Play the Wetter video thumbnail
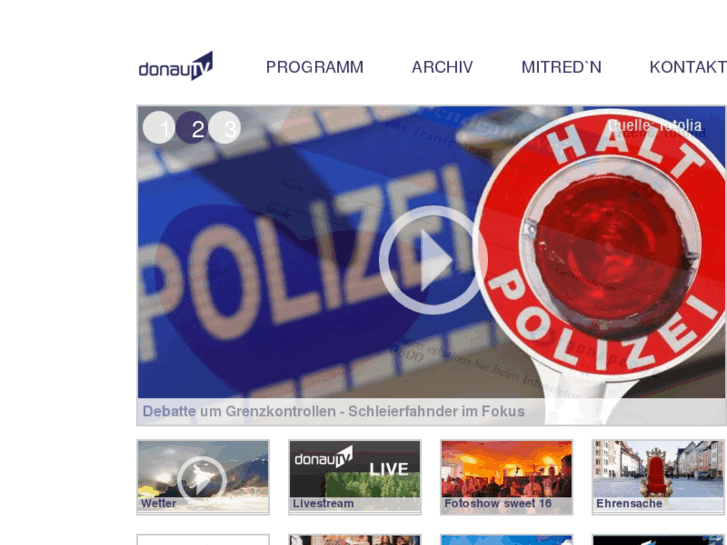The image size is (727, 545). pos(202,481)
